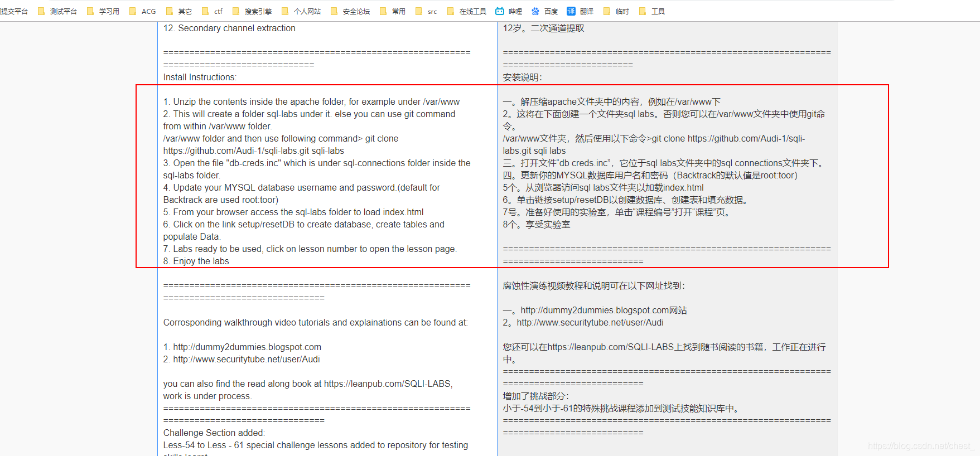
Task: Click translated line '7号。准备好使用的实验室'
Action: pos(617,212)
